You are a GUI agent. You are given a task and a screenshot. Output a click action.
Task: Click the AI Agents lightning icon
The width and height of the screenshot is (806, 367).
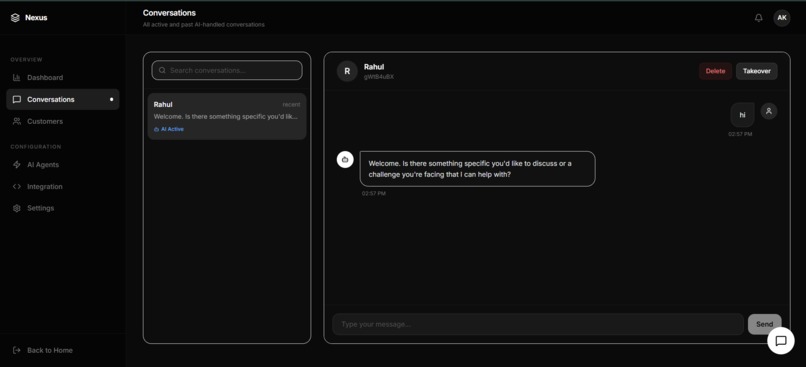pyautogui.click(x=17, y=164)
